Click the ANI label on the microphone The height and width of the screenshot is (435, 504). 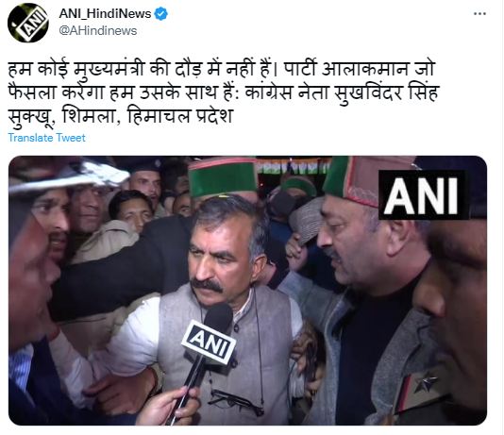[x=209, y=342]
